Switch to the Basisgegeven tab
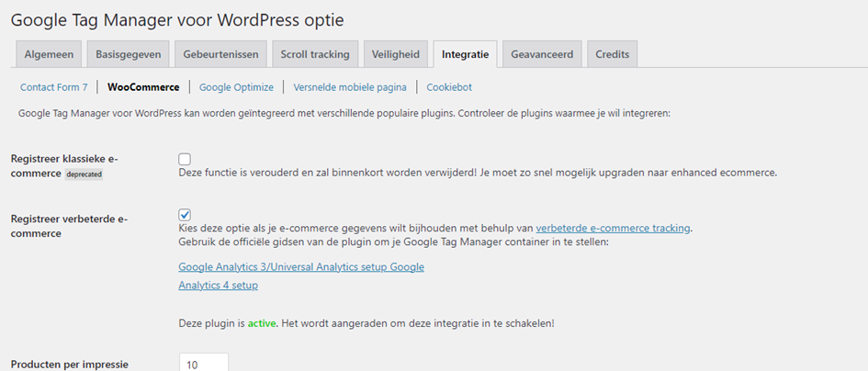Screen dimensions: 868x371 (x=129, y=54)
